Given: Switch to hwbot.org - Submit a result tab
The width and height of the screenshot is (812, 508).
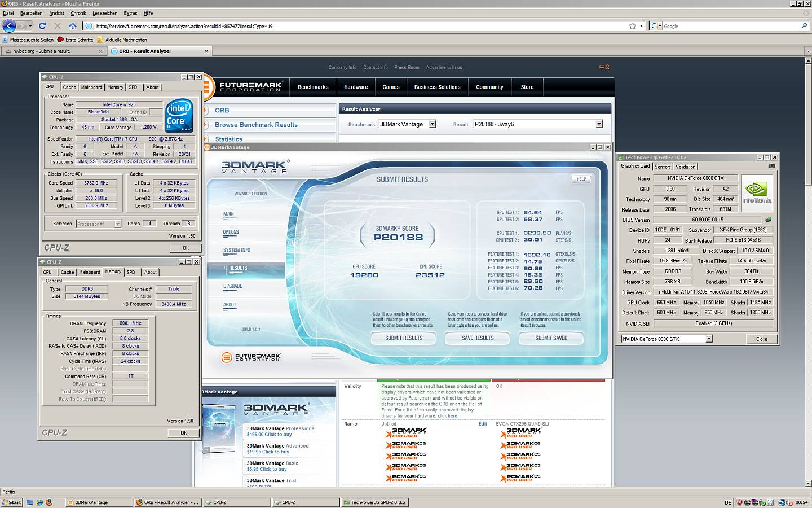Looking at the screenshot, I should (54, 51).
